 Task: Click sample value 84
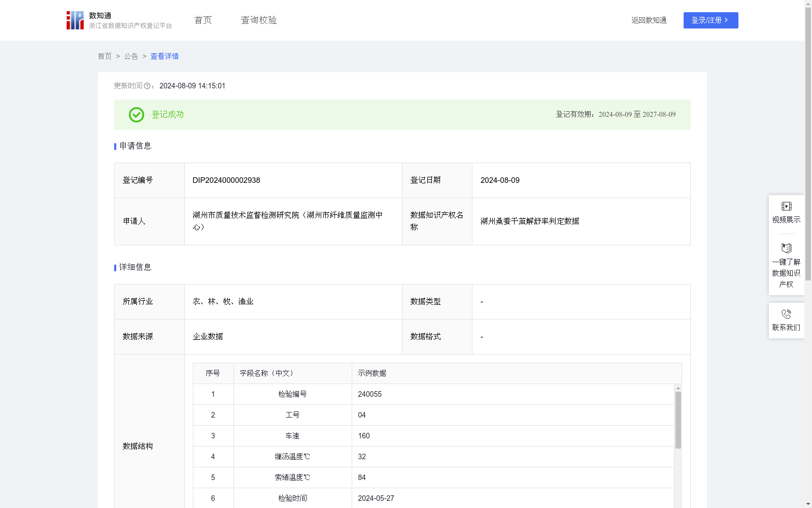(x=362, y=478)
